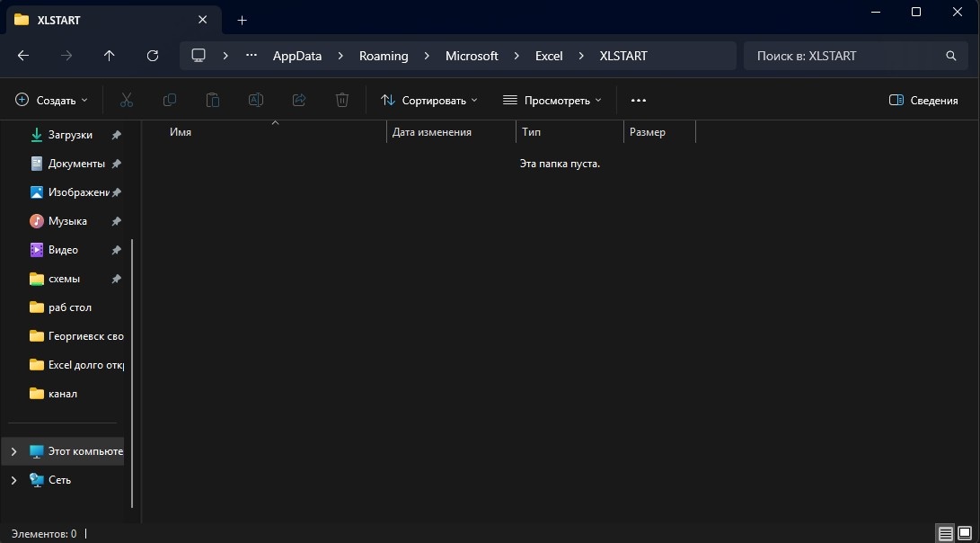Viewport: 980px width, 543px height.
Task: Sort by the Размер column header
Action: pyautogui.click(x=659, y=132)
